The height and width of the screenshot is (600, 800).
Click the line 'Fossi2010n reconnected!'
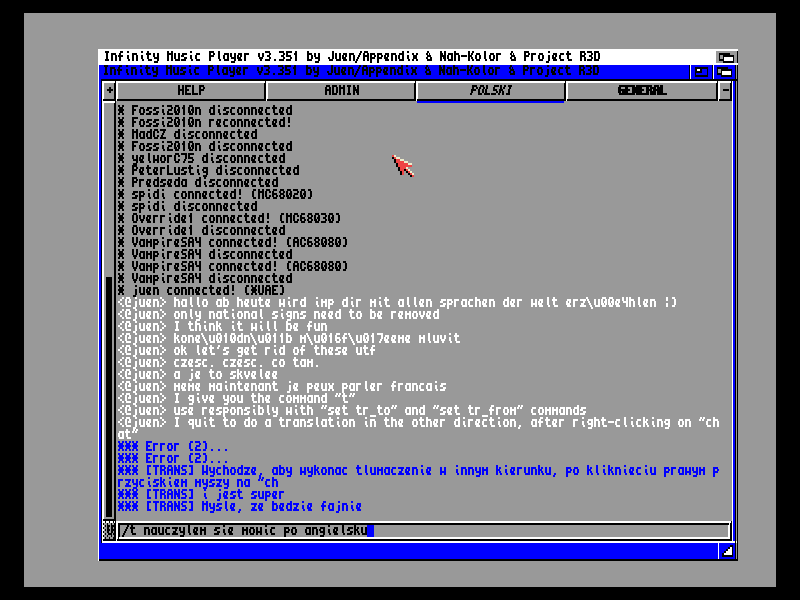click(205, 122)
